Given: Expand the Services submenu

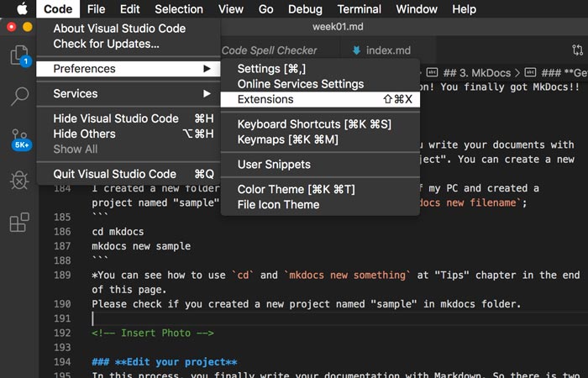Looking at the screenshot, I should [129, 93].
